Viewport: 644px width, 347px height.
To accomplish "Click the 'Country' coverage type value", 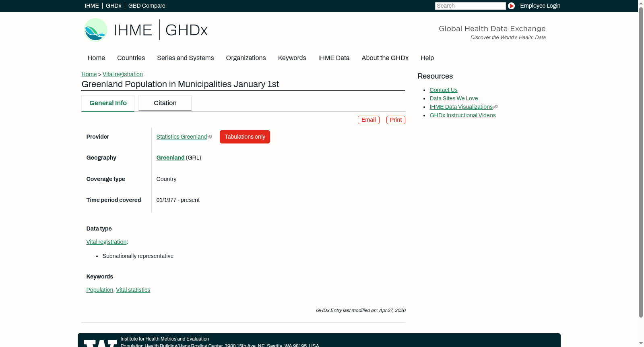I will tap(166, 179).
